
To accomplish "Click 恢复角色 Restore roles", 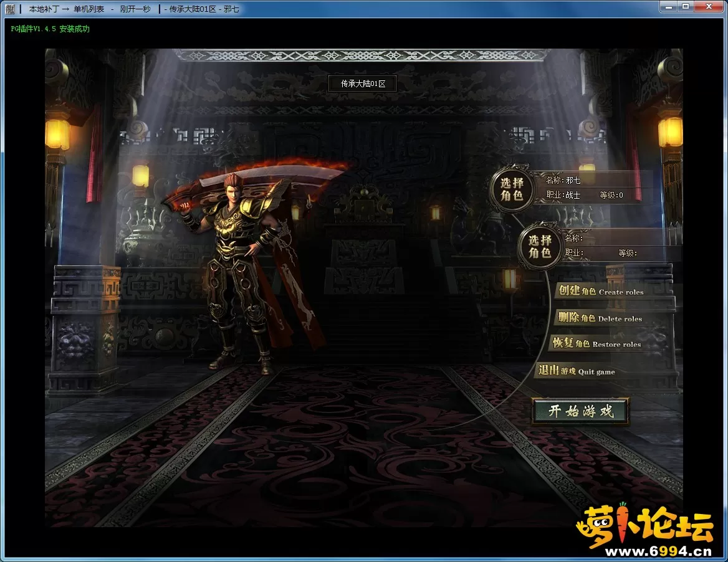I will tap(596, 343).
